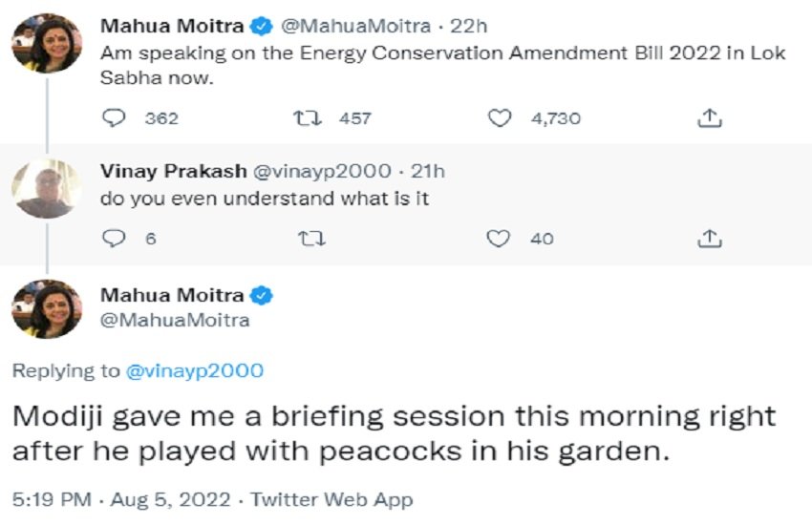The width and height of the screenshot is (812, 525).
Task: Open Mahua Moitra's avatar in bottom reply
Action: click(46, 308)
